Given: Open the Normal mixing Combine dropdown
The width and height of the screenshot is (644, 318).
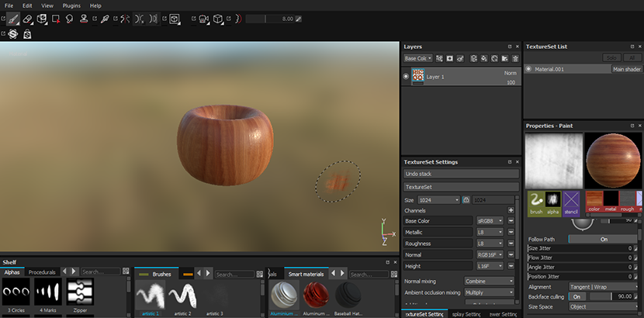Looking at the screenshot, I should [x=488, y=281].
